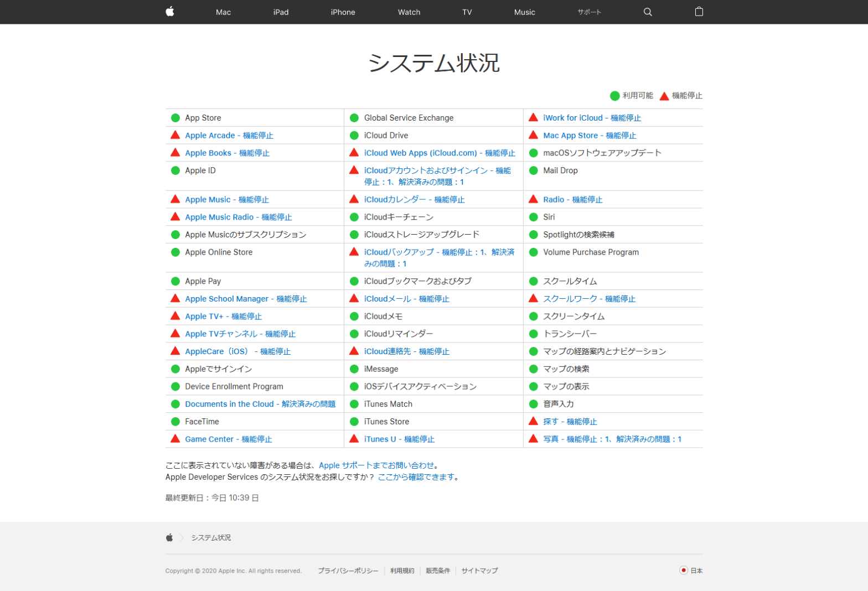Click the red triangle beside iCloud Web Apps

coord(354,153)
